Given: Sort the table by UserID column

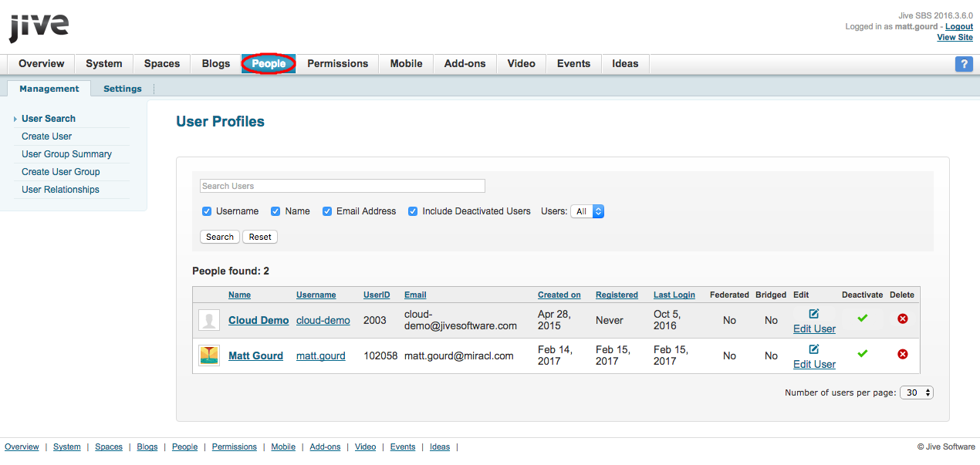Looking at the screenshot, I should pos(377,295).
